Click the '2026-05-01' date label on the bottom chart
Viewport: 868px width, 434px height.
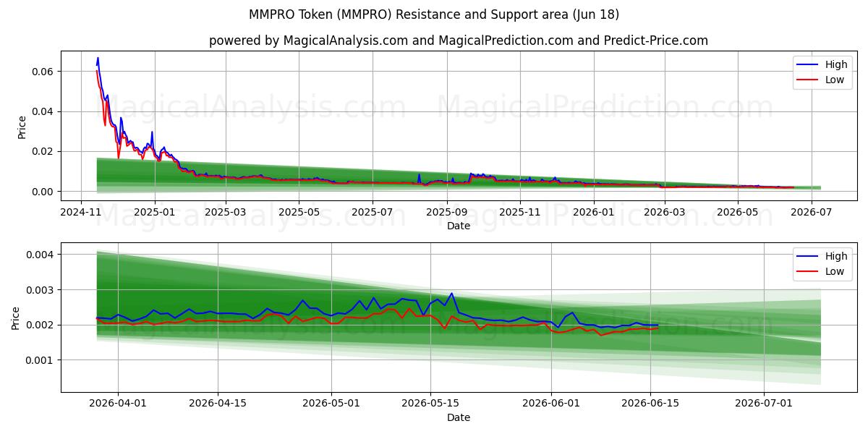coord(331,404)
